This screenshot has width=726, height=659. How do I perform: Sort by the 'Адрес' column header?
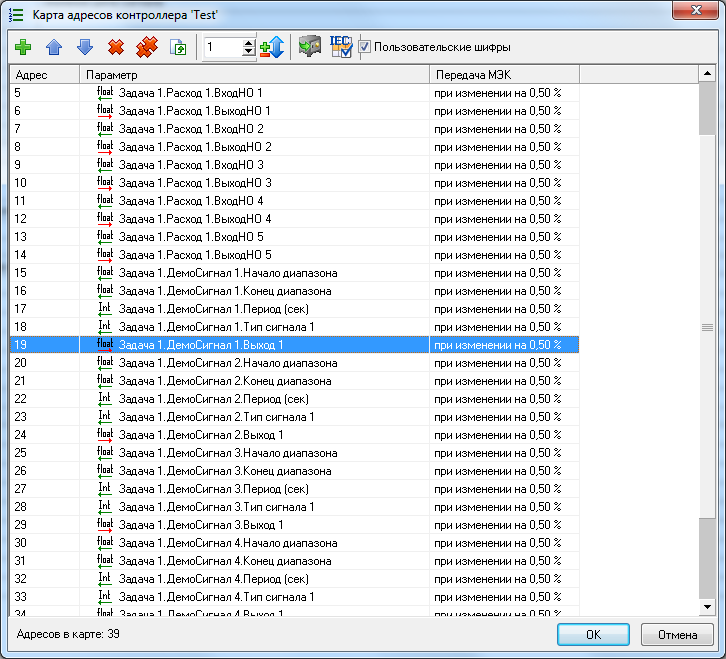(x=44, y=75)
